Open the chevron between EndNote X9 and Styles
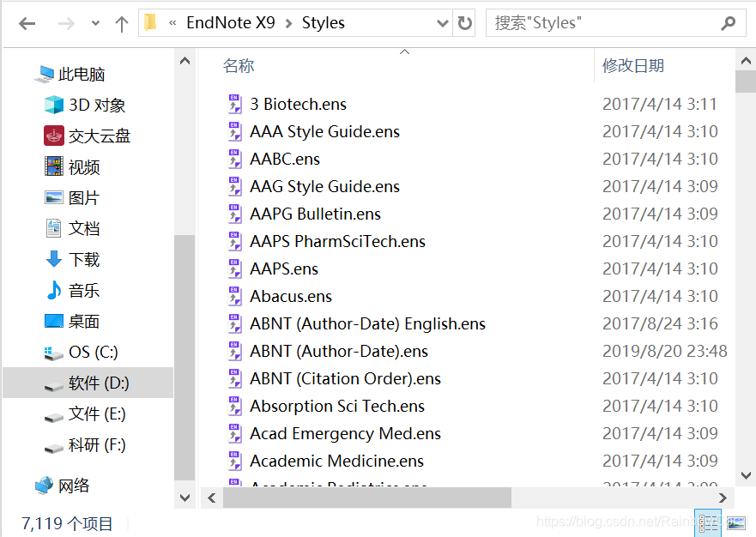 (289, 23)
